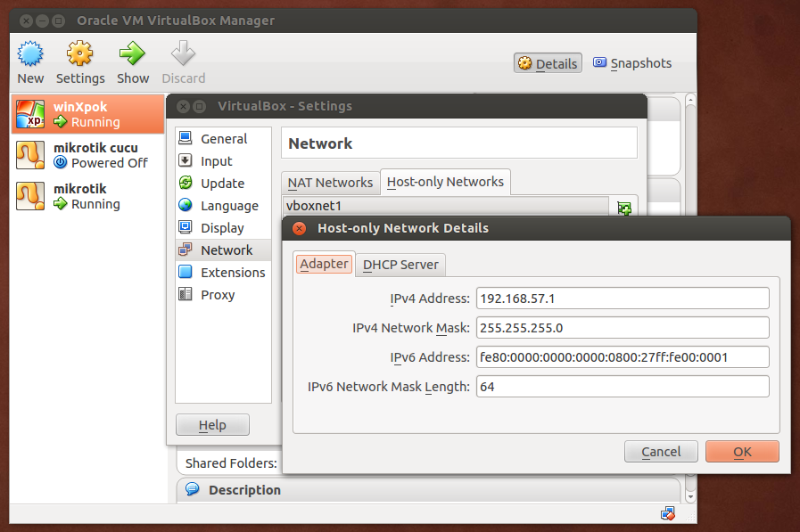Open Language settings category
Image resolution: width=800 pixels, height=532 pixels.
(x=224, y=205)
